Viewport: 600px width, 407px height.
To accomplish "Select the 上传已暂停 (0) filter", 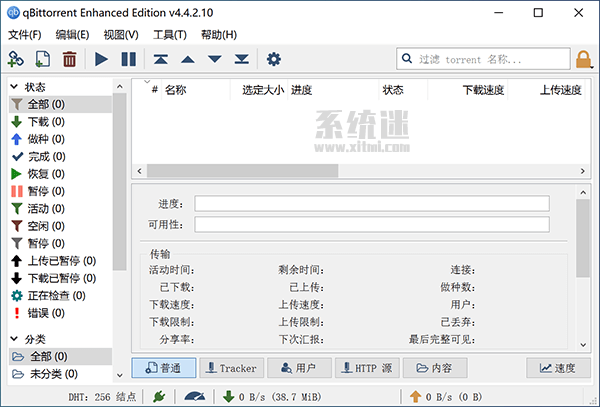I will coord(60,260).
